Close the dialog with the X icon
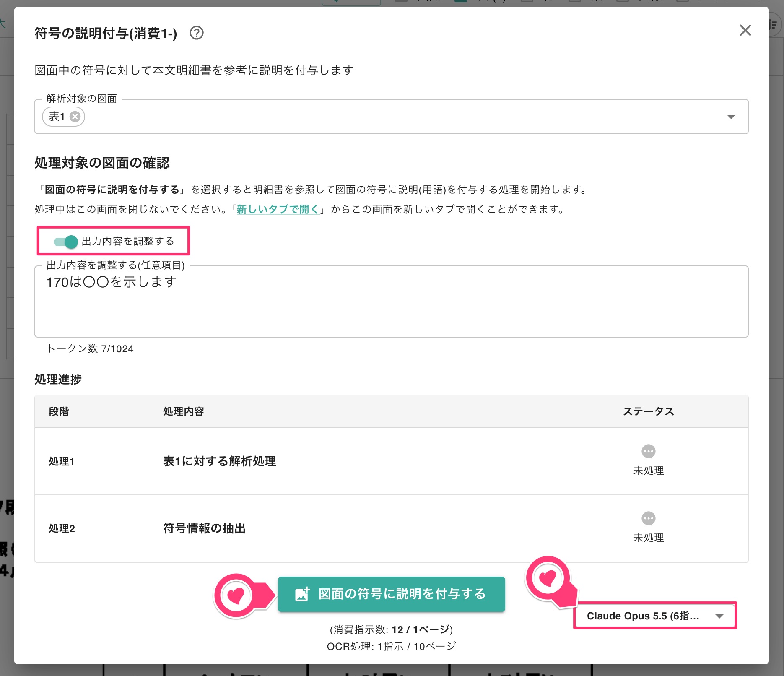 pyautogui.click(x=745, y=30)
